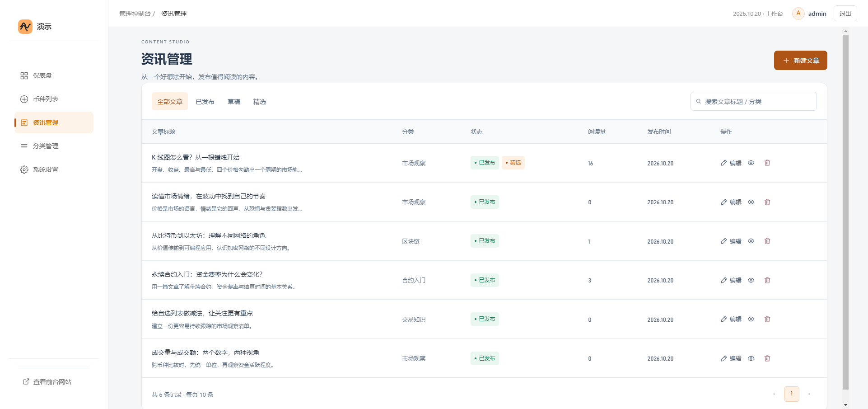Viewport: 868px width, 409px height.
Task: Edit the article K 线图怎么看
Action: click(731, 163)
